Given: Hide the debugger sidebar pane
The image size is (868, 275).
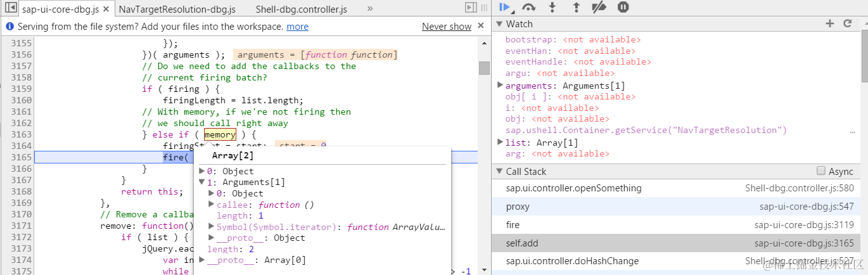Looking at the screenshot, I should pos(471,8).
